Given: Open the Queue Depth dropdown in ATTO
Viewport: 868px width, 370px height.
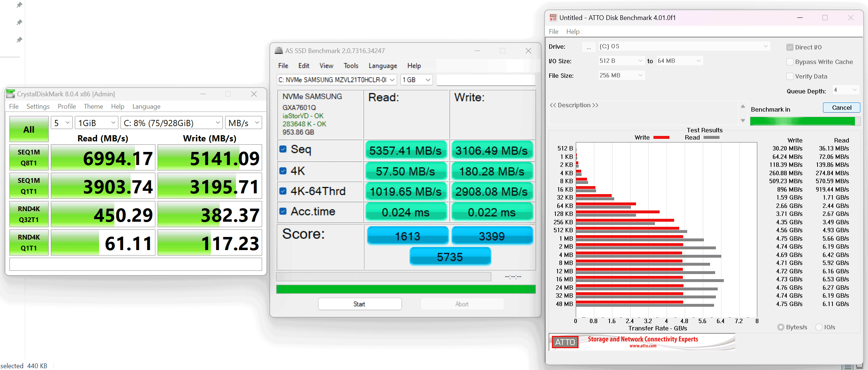Looking at the screenshot, I should (x=845, y=90).
